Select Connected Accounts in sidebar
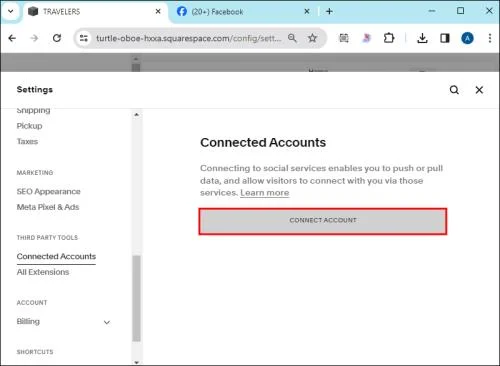This screenshot has width=500, height=366. pos(56,256)
